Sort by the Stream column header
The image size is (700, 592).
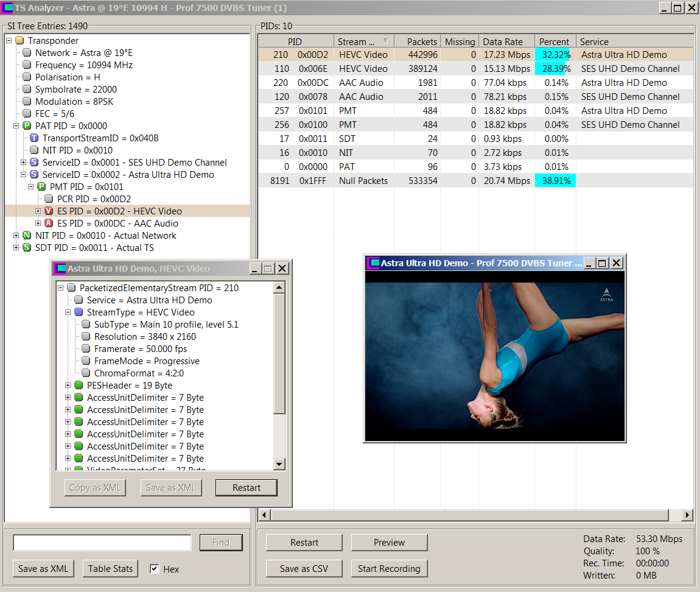[364, 41]
